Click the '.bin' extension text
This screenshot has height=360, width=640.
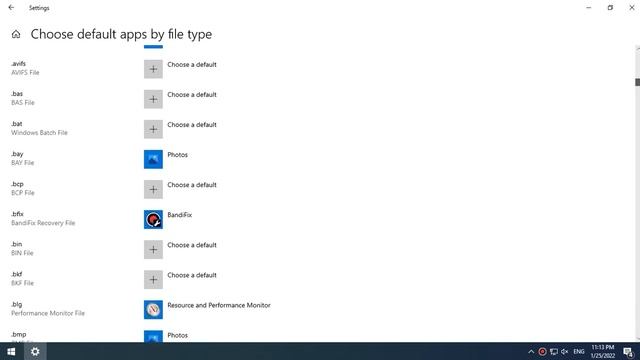16,244
